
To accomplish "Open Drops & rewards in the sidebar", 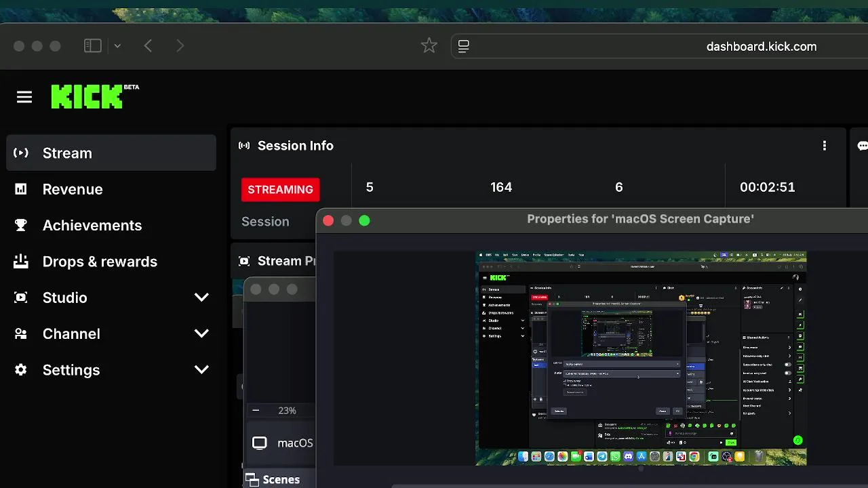I will [111, 261].
